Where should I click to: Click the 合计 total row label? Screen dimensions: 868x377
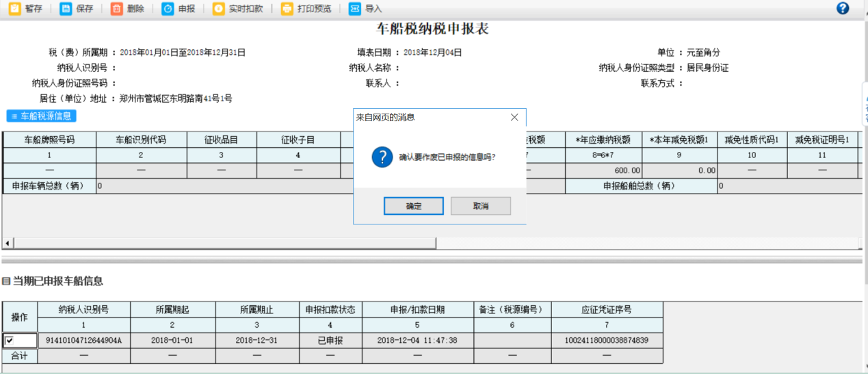pos(20,356)
